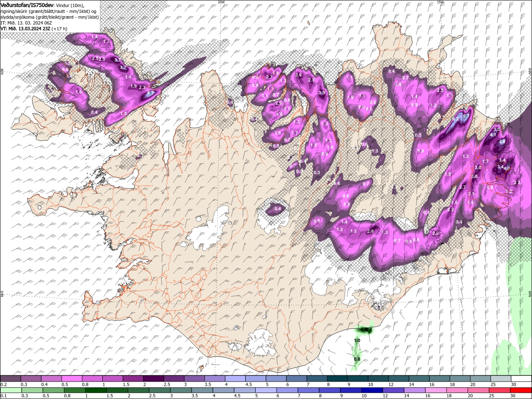Select the pink swatch labeled 16, bottom scale
Image resolution: width=532 pixels, height=399 pixels.
coord(436,390)
